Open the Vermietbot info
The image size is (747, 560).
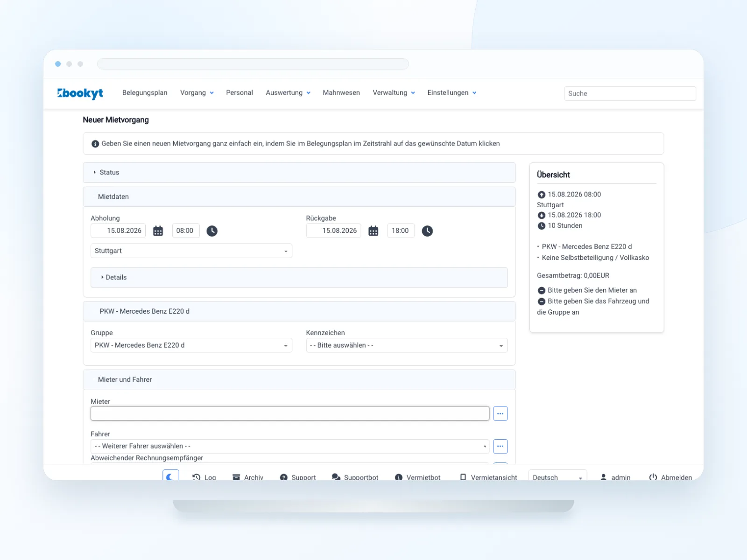[417, 477]
